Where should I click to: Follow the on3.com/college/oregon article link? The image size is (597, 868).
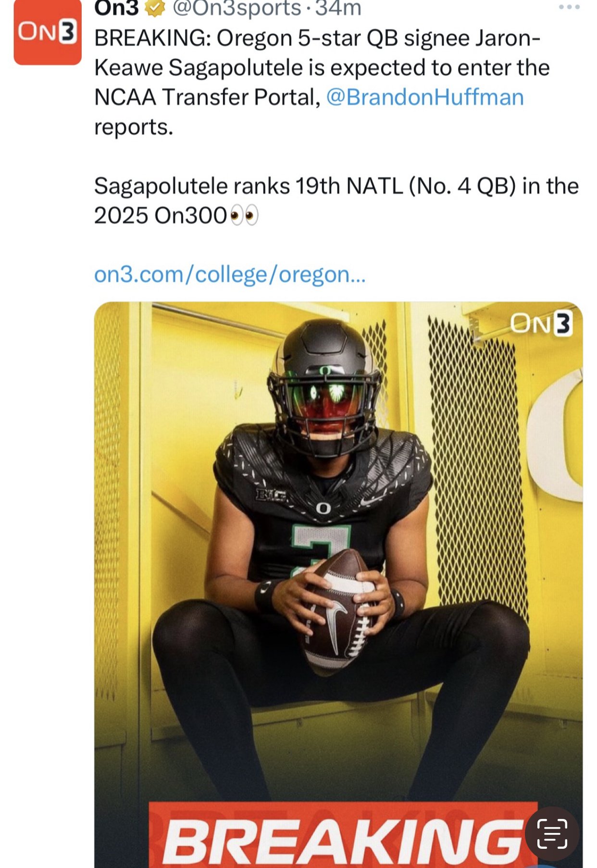230,274
